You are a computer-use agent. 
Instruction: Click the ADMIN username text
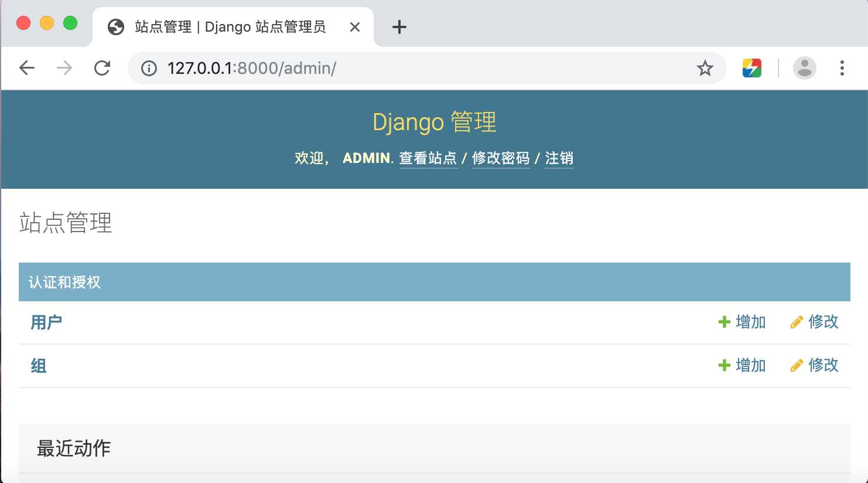pyautogui.click(x=367, y=158)
